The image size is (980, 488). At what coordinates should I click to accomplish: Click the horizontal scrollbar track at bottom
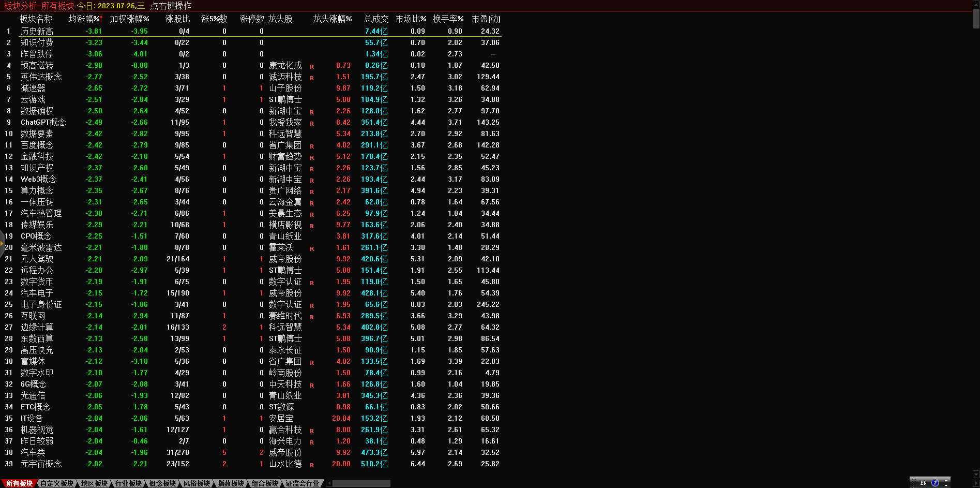[x=361, y=483]
